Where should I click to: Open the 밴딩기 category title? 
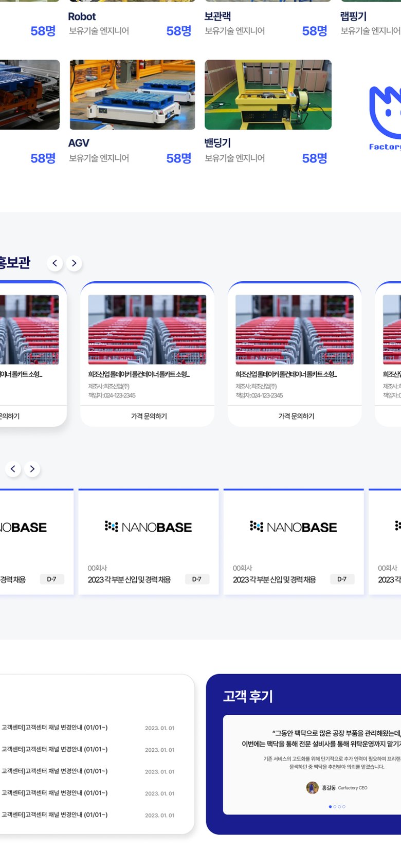[x=217, y=143]
